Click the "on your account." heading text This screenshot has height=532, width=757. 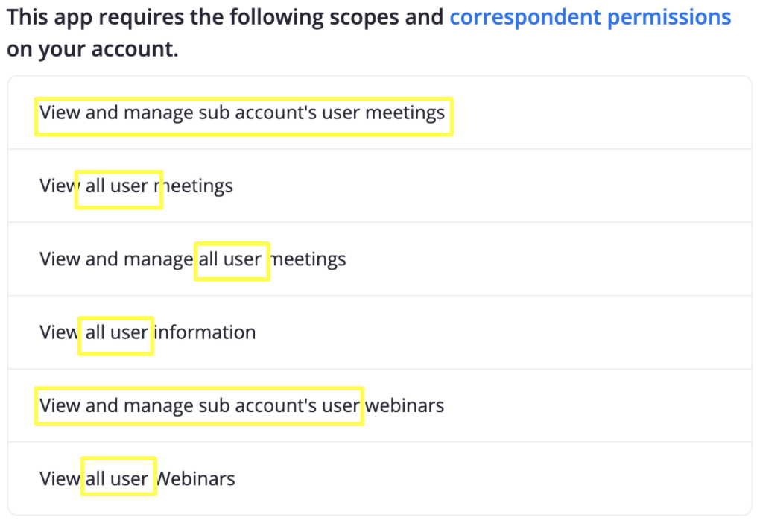coord(92,51)
